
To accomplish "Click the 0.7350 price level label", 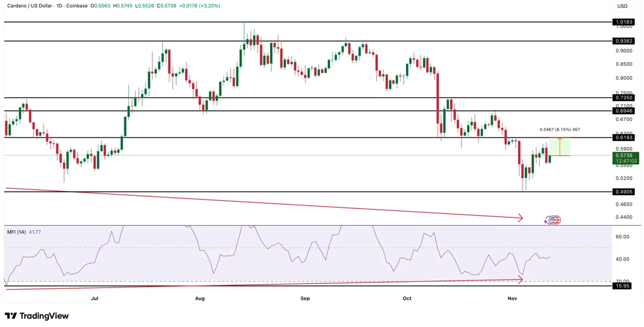I will click(624, 98).
